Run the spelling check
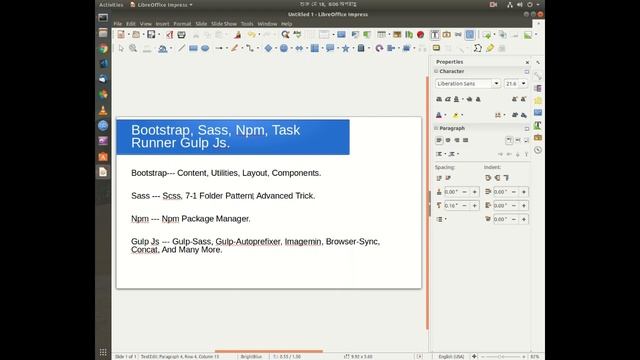 (297, 35)
